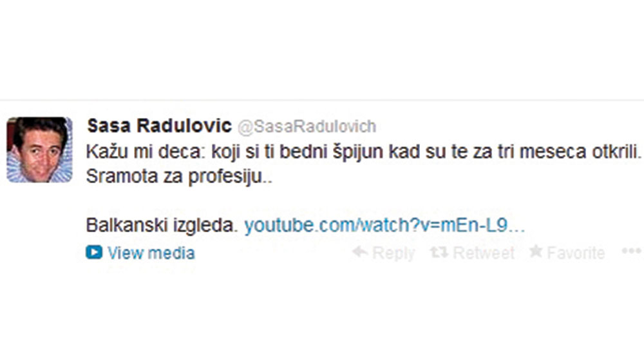This screenshot has width=644, height=361.
Task: Mark tweet via Favorite text label
Action: click(576, 253)
